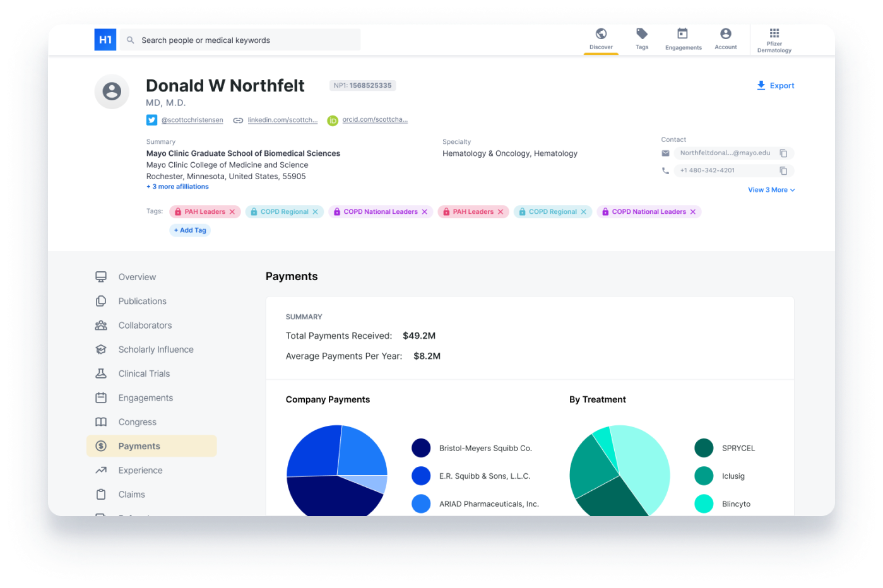Click the LinkedIn chain link icon
Viewport: 883px width, 588px height.
238,121
